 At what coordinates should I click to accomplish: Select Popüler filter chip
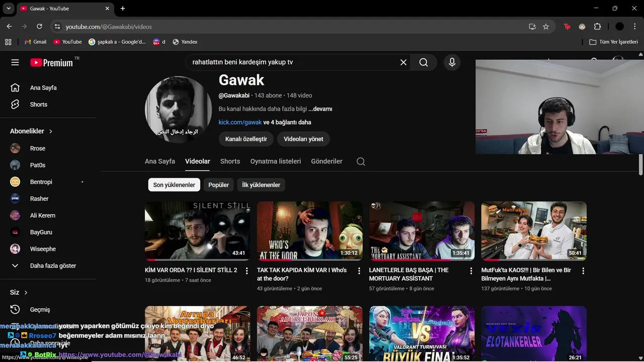(x=219, y=185)
